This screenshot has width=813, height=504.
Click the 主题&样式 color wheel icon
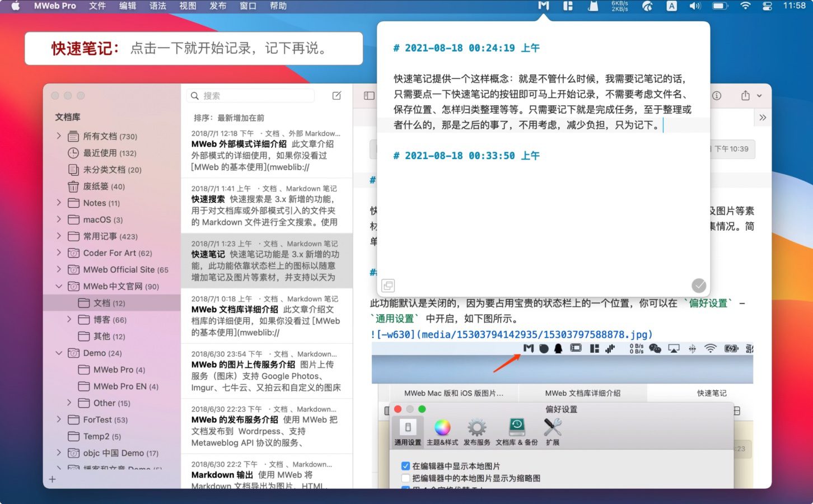point(442,428)
